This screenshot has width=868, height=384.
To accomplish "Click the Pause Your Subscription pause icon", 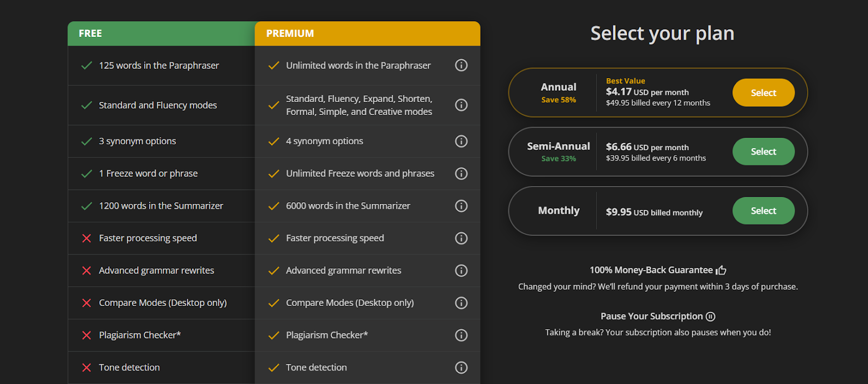I will coord(710,316).
